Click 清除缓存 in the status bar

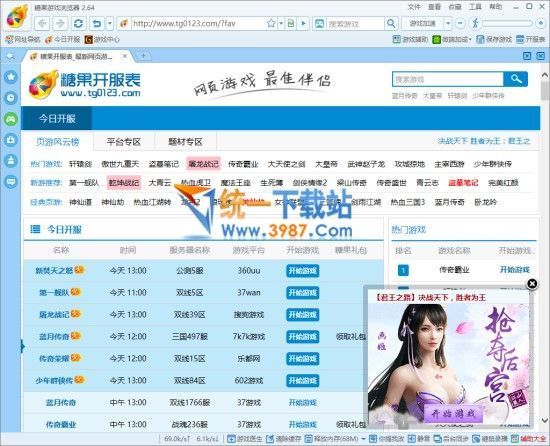[x=283, y=439]
